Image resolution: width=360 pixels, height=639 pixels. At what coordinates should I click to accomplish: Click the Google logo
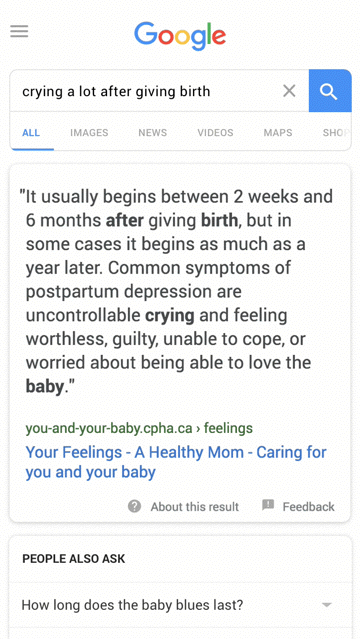pyautogui.click(x=180, y=37)
